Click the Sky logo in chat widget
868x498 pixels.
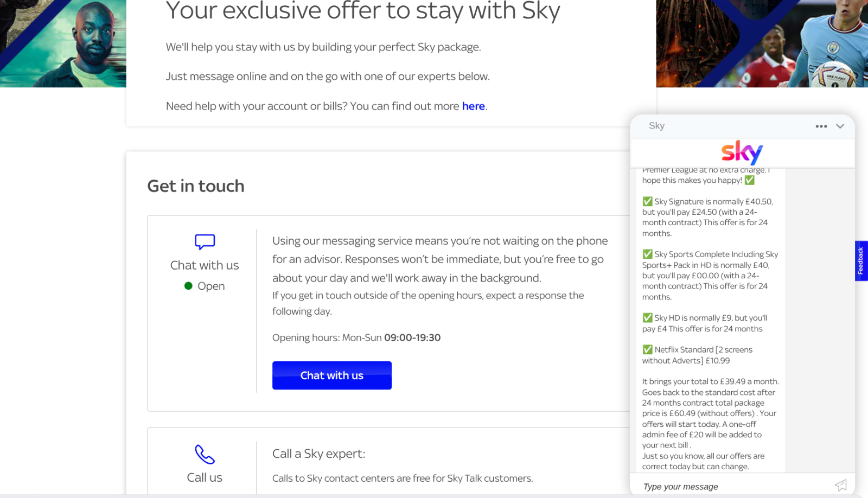tap(742, 152)
